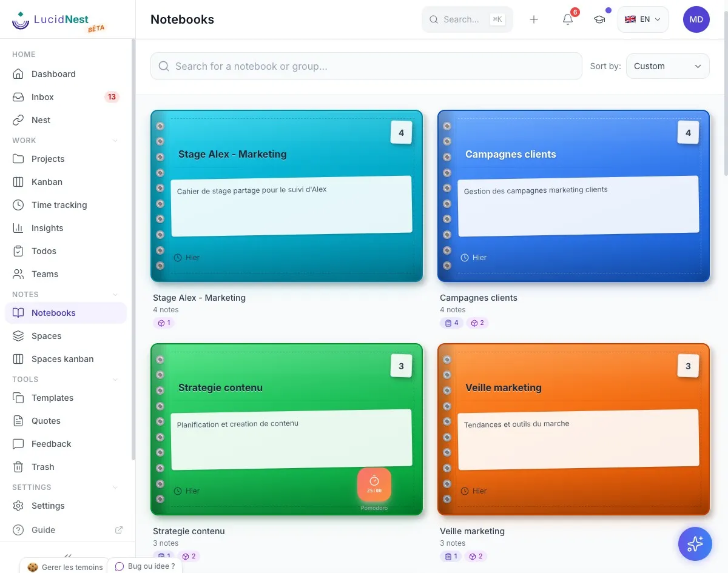Image resolution: width=728 pixels, height=573 pixels.
Task: Open the Stage Alex - Marketing notebook cover
Action: (286, 196)
